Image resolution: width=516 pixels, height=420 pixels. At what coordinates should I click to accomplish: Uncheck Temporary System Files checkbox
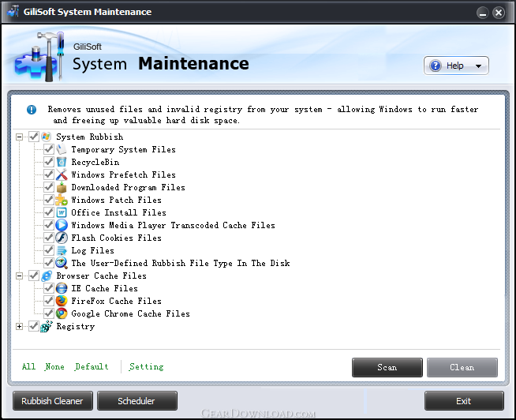(x=49, y=149)
